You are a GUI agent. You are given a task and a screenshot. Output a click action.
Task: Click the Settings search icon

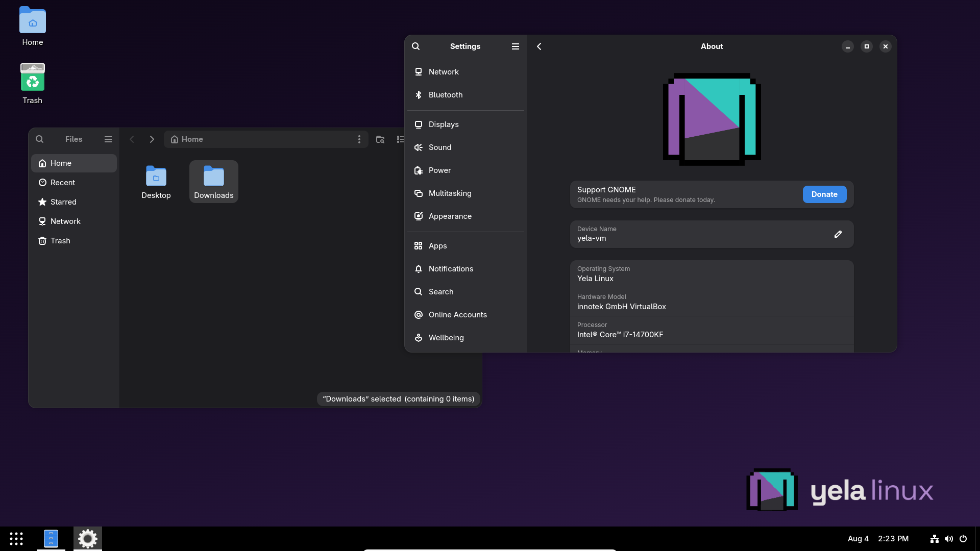(x=416, y=46)
